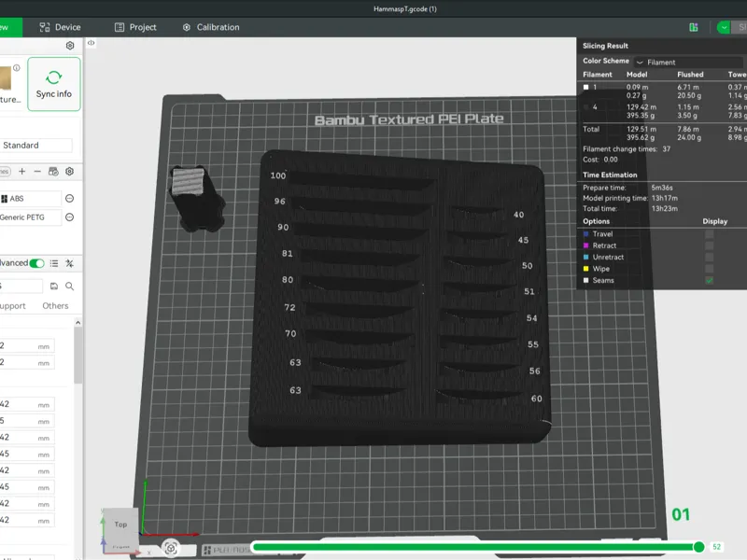Click the plate layout icon in top bar

point(694,27)
